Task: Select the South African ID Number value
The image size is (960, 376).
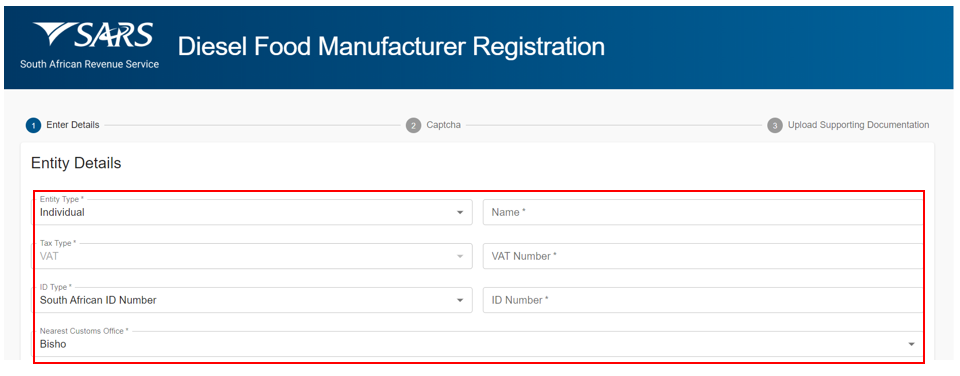Action: (x=98, y=301)
